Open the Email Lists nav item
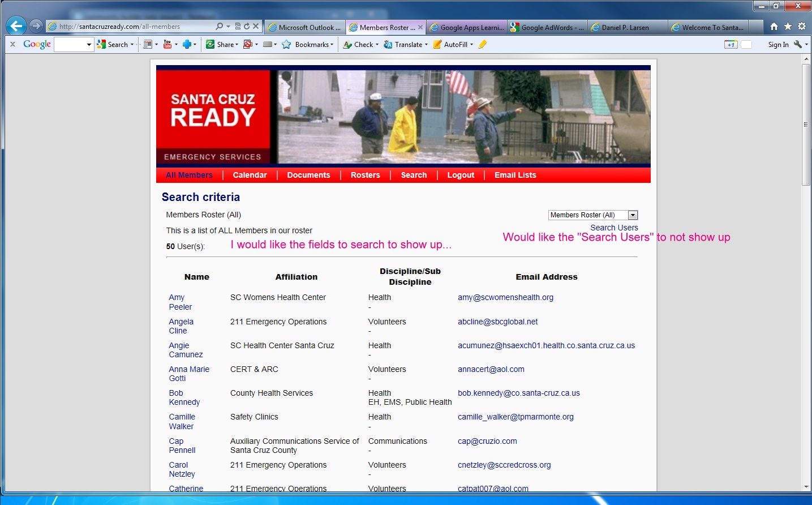This screenshot has width=812, height=505. (x=515, y=175)
